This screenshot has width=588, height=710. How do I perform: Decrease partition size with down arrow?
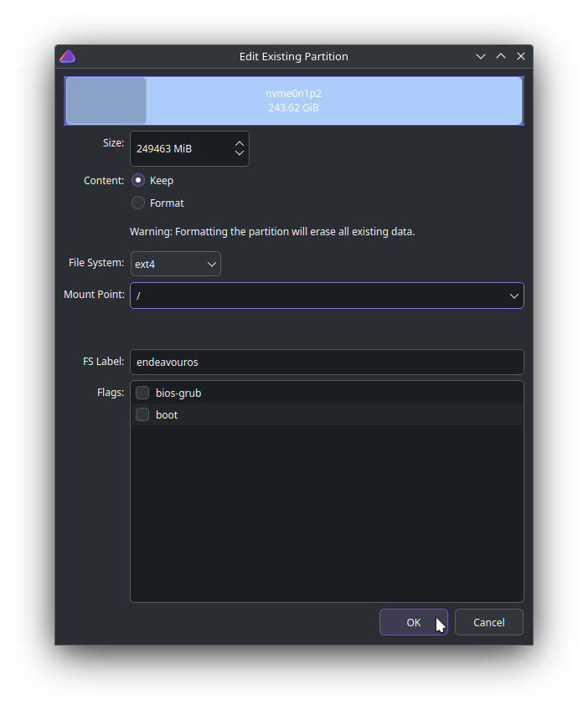tap(240, 153)
